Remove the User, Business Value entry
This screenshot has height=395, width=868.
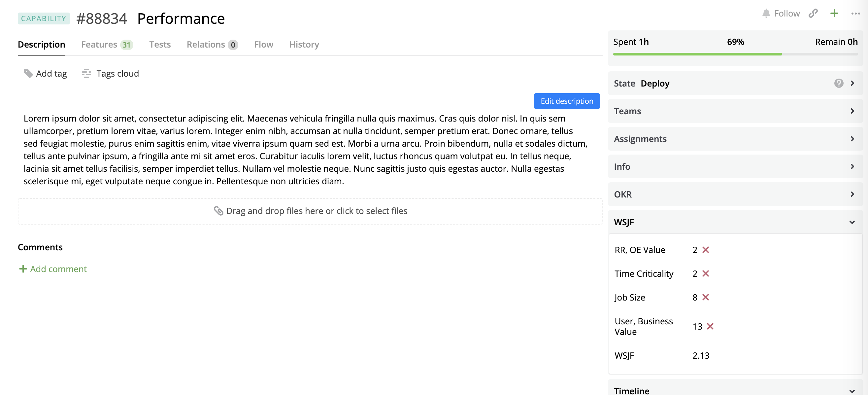click(710, 326)
